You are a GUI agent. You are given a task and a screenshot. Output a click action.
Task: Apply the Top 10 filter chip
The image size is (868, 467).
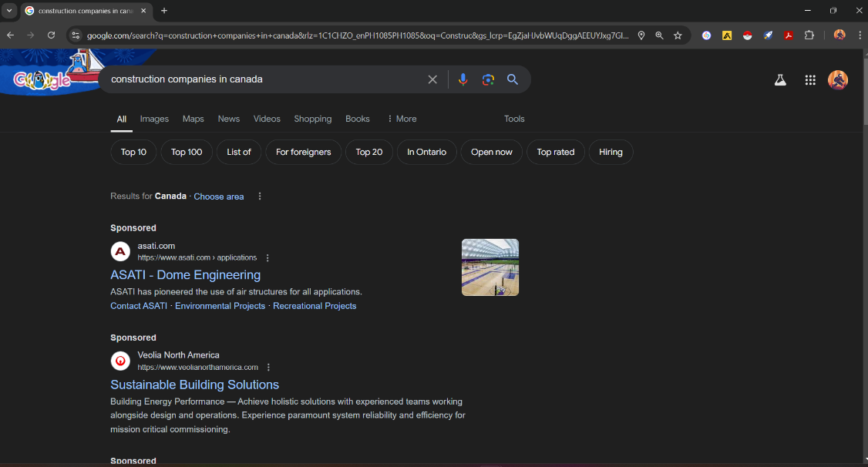(x=133, y=152)
